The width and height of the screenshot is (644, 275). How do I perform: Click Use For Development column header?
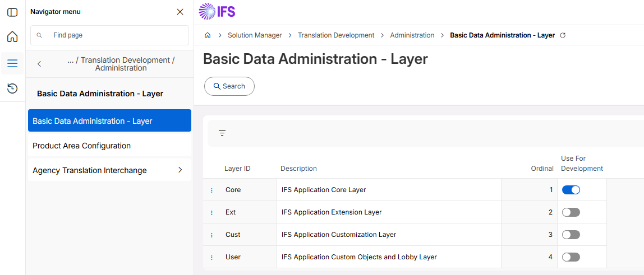tap(582, 164)
